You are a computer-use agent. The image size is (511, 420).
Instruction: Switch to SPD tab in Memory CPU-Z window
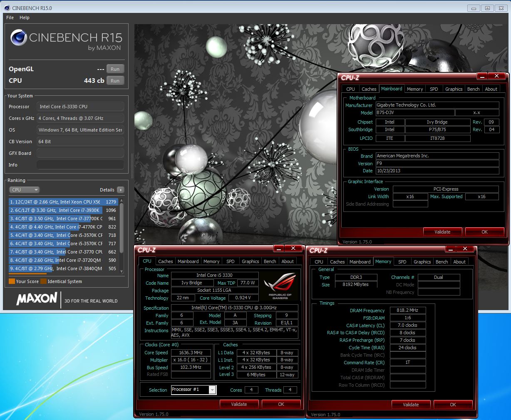point(402,262)
